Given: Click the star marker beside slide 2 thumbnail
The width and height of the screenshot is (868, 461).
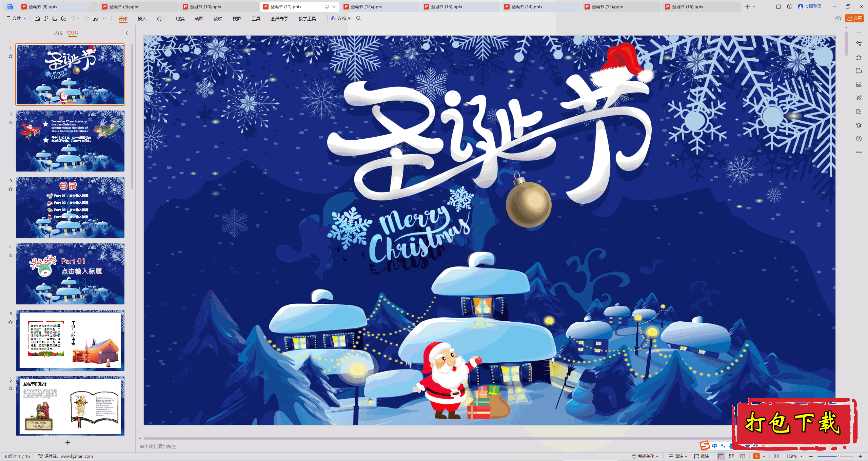Looking at the screenshot, I should pyautogui.click(x=11, y=123).
